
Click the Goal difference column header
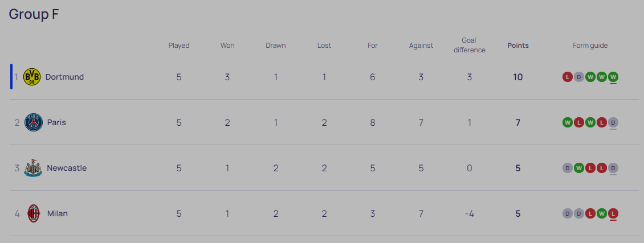tap(470, 45)
